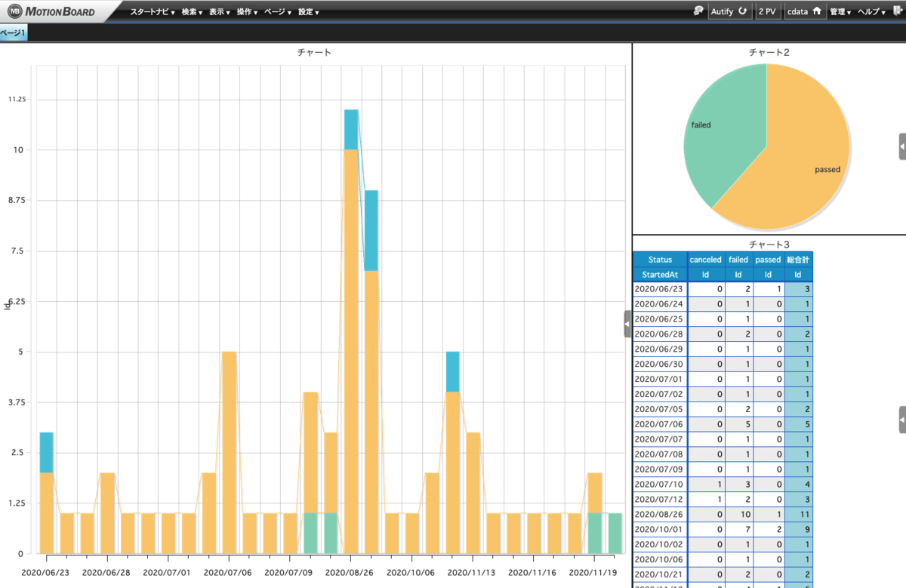Open the 操作 menu

(247, 12)
